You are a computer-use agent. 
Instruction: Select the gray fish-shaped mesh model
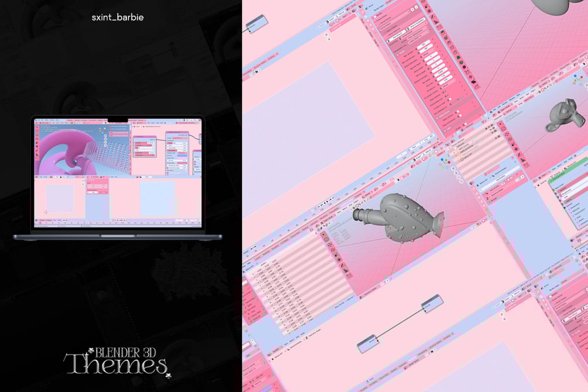click(x=398, y=217)
